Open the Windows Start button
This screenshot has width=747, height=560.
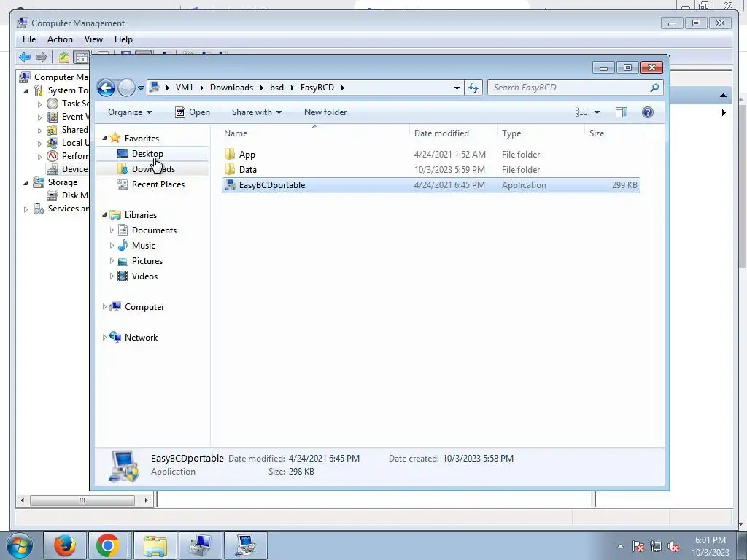click(20, 545)
